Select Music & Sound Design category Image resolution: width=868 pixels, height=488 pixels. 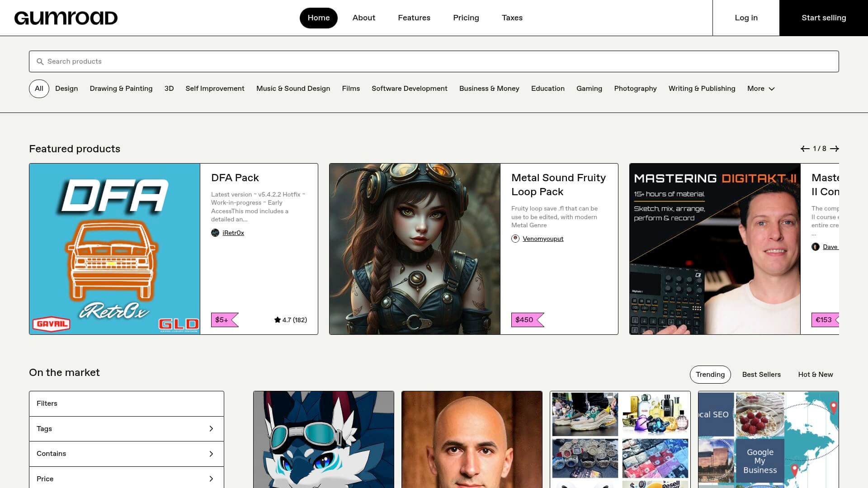point(293,89)
